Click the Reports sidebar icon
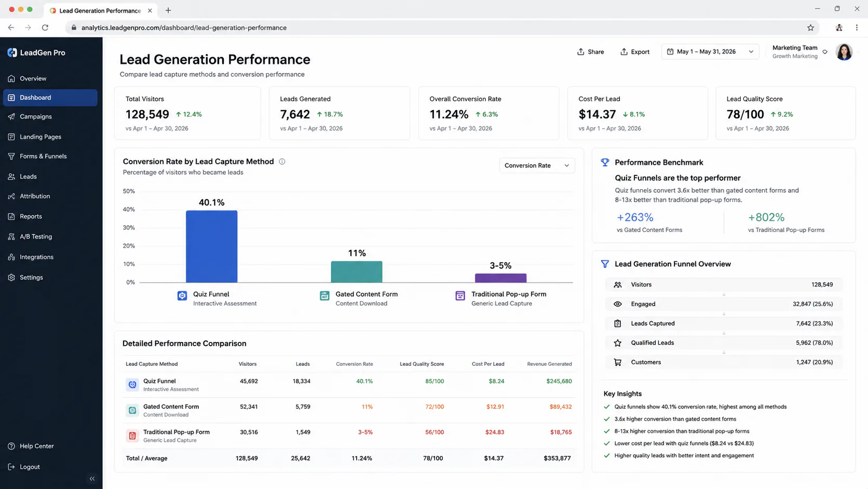868x489 pixels. click(x=11, y=216)
